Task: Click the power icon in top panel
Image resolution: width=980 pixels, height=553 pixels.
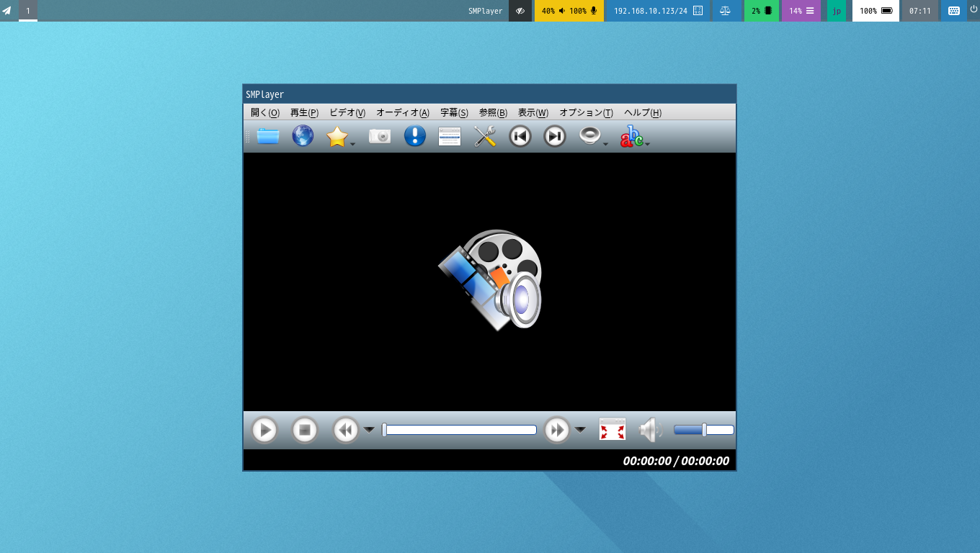Action: pyautogui.click(x=974, y=9)
